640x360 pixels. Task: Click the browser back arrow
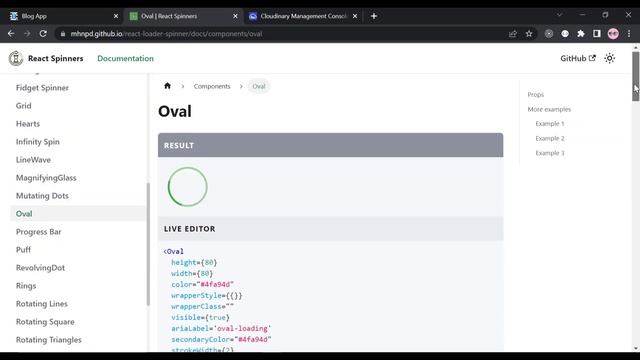[11, 34]
